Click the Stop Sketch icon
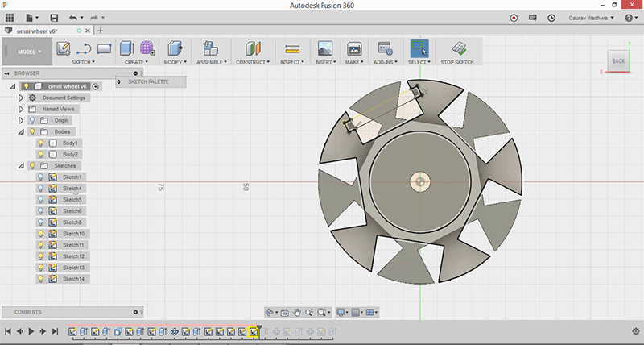644x345 pixels. click(x=458, y=48)
